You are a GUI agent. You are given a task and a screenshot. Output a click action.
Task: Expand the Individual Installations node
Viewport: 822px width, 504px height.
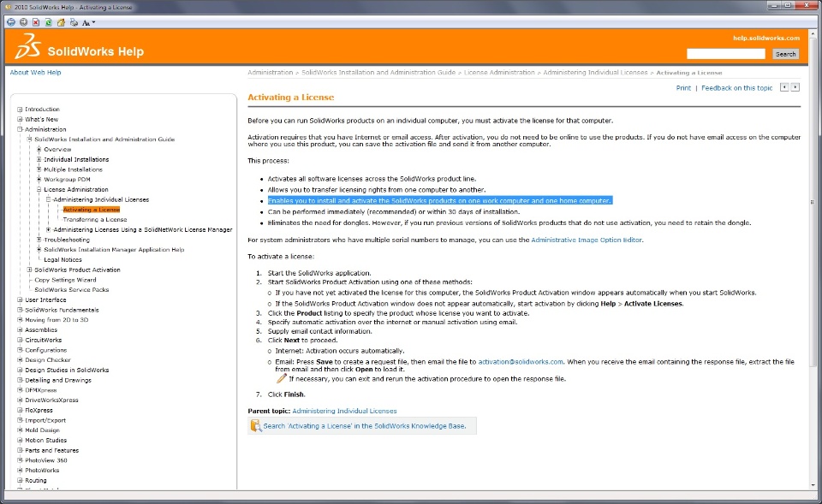39,159
